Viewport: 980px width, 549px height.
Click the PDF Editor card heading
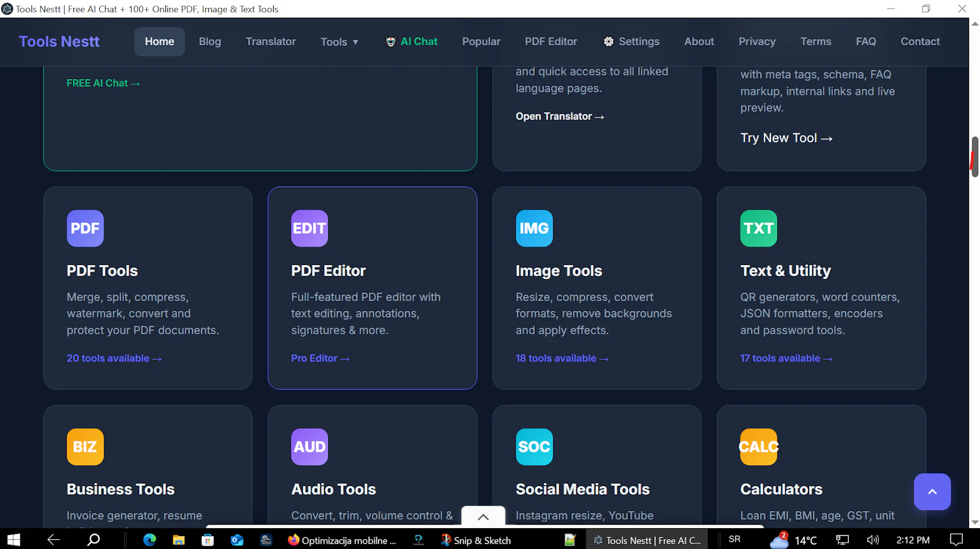[328, 271]
